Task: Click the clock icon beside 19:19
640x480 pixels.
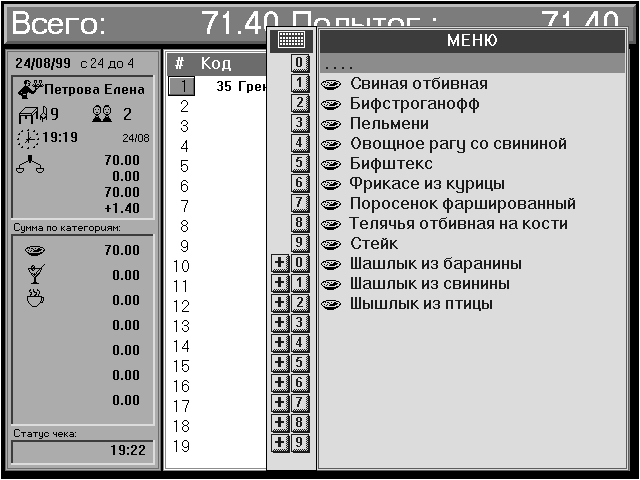Action: coord(28,138)
